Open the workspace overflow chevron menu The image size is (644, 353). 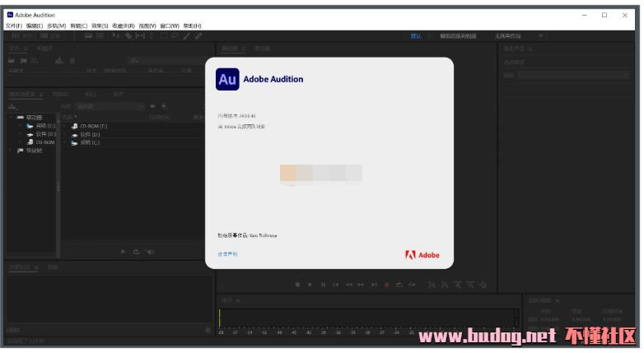[x=540, y=36]
